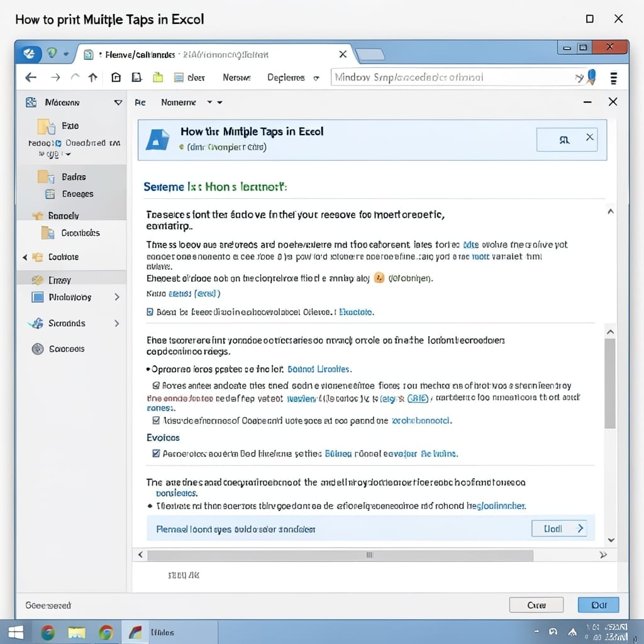
Task: Expand the Sicrodnds chevron
Action: click(117, 323)
